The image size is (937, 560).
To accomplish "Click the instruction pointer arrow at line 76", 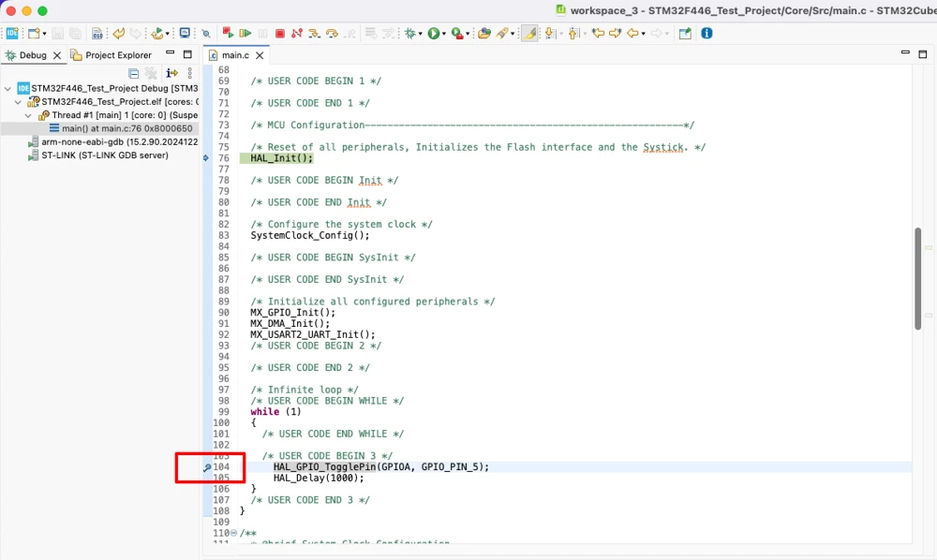I will pyautogui.click(x=206, y=158).
